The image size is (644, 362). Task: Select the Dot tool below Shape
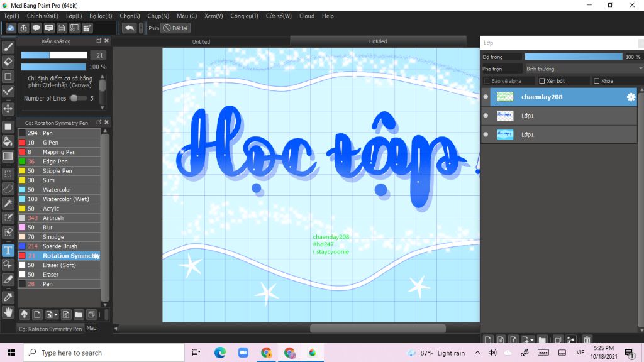pos(8,92)
